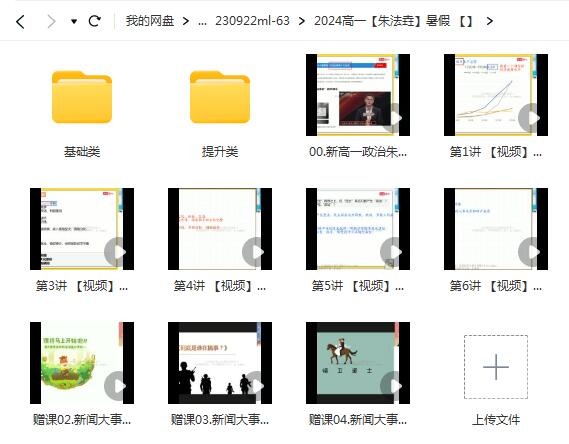This screenshot has height=444, width=569.
Task: Expand chevron after the last breadcrumb
Action: (x=490, y=21)
